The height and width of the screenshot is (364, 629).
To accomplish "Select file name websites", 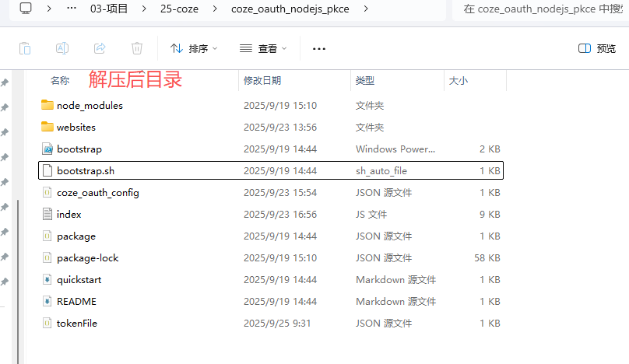I will point(76,127).
